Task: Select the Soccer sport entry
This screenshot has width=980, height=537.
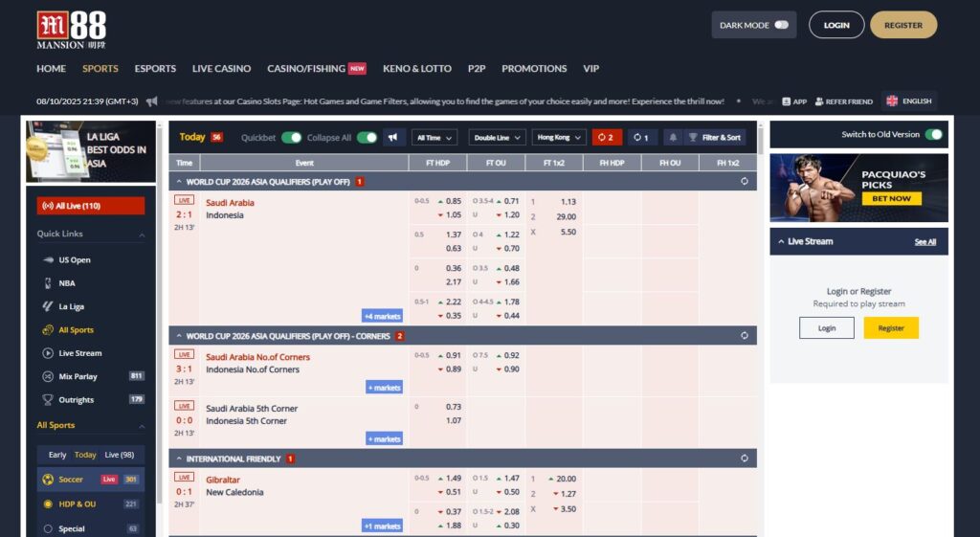Action: (x=91, y=480)
